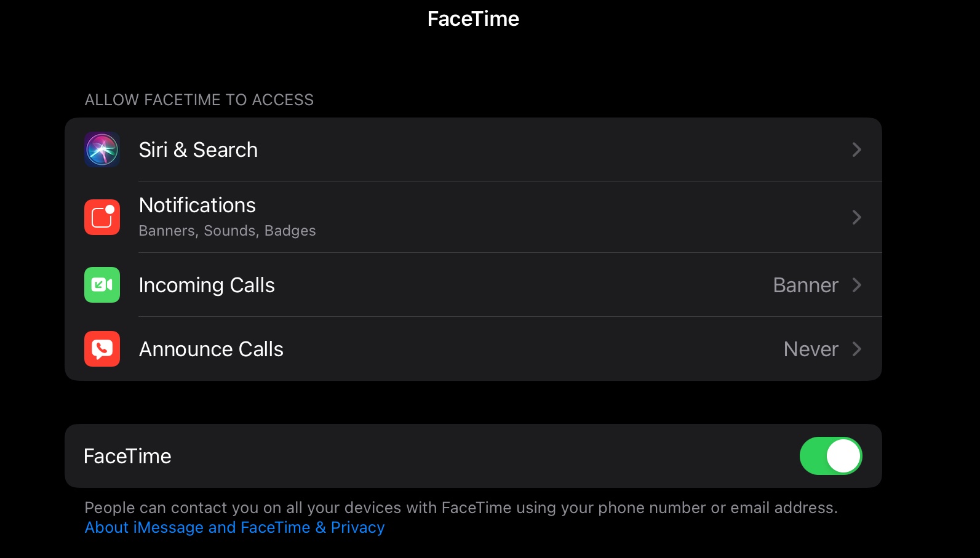Click the chevron next to Banner

856,285
